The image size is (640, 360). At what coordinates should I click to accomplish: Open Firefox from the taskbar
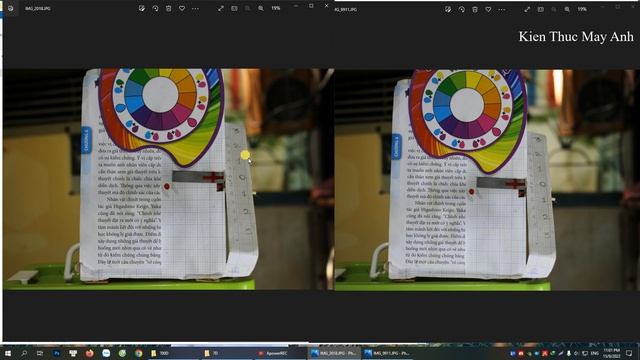89,353
